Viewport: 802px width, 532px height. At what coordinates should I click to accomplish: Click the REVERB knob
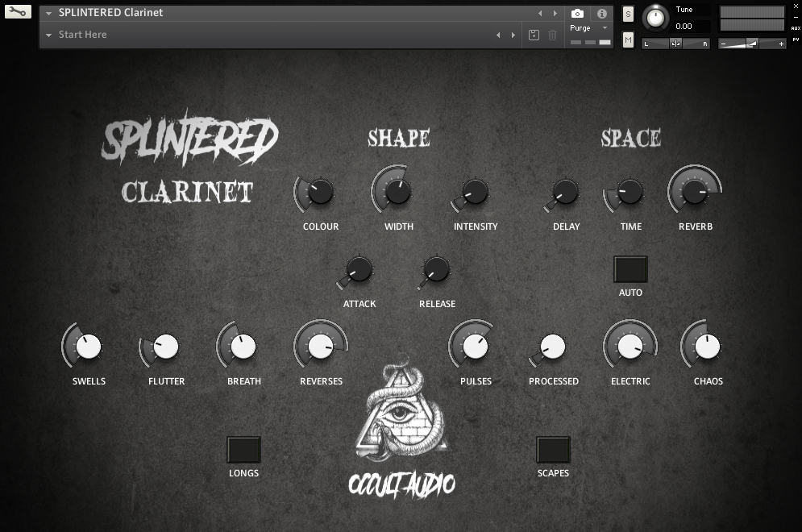[695, 191]
